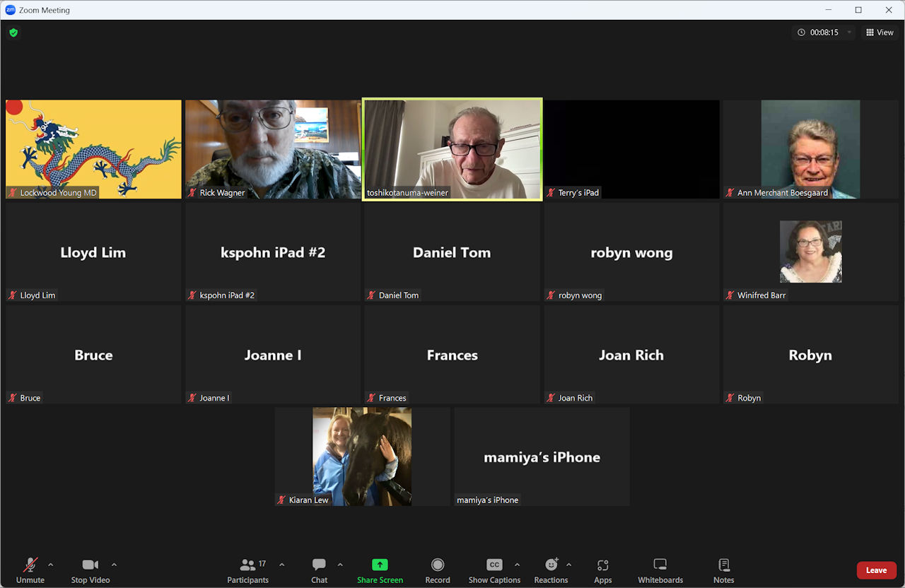This screenshot has width=905, height=588.
Task: Click muted mic icon beside Frances label
Action: (371, 398)
